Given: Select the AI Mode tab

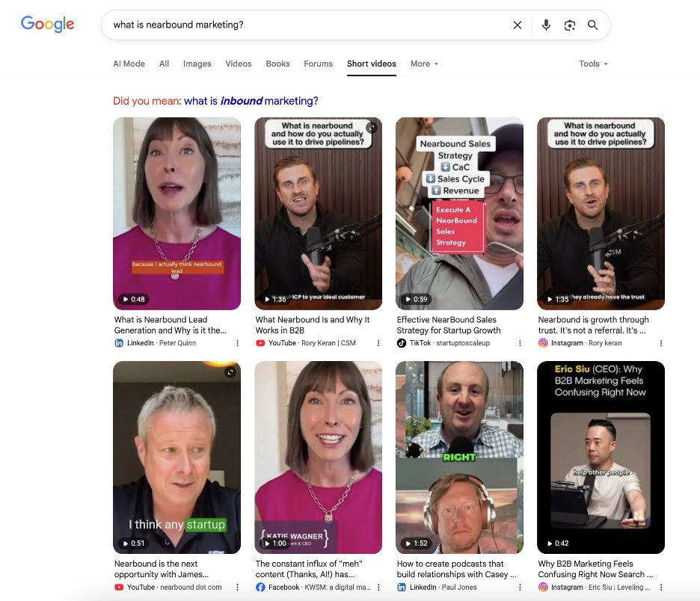Looking at the screenshot, I should (x=129, y=64).
